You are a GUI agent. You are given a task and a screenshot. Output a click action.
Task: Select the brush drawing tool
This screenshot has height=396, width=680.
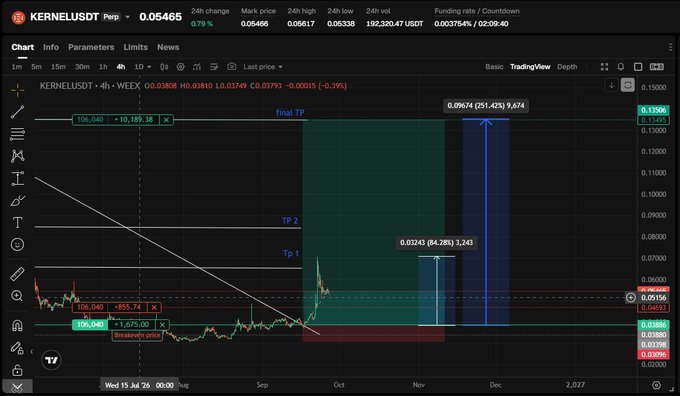pos(17,200)
